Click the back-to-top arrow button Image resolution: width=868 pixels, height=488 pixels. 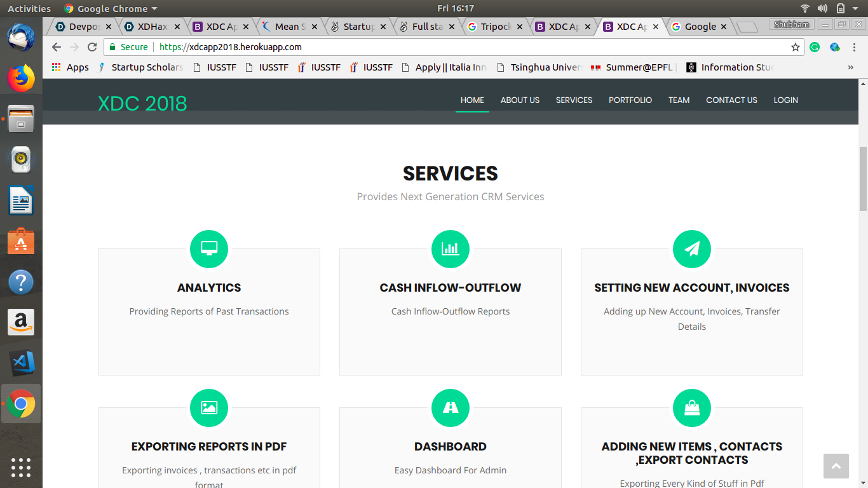(836, 466)
